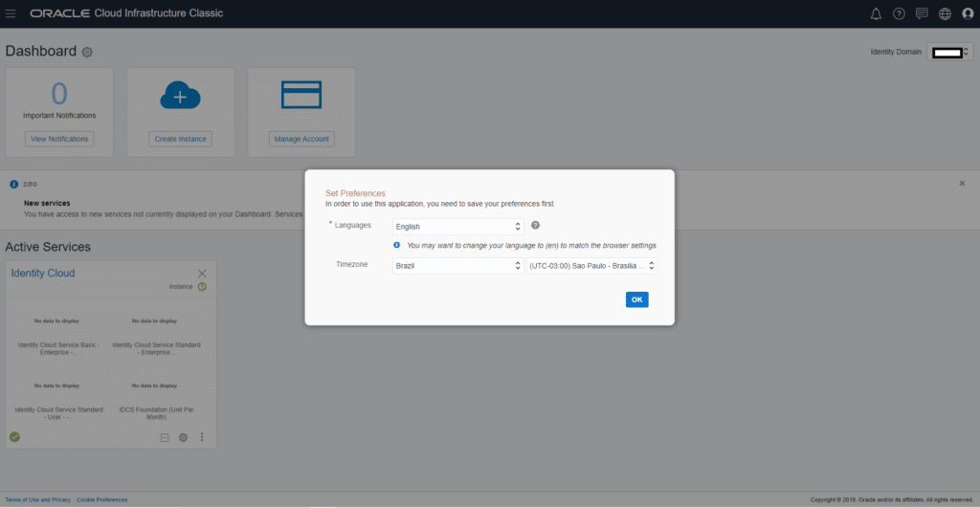The width and height of the screenshot is (980, 508).
Task: Open the hamburger navigation menu
Action: [x=11, y=13]
